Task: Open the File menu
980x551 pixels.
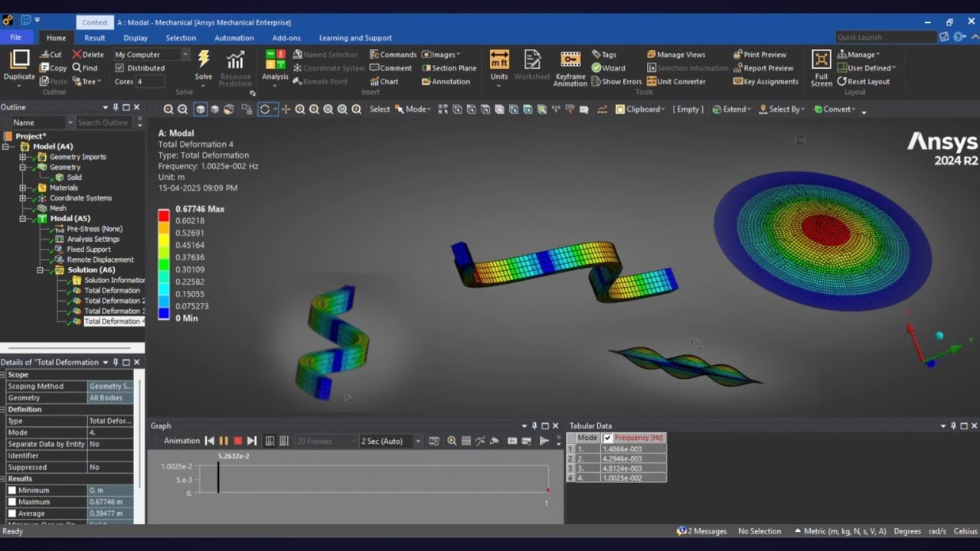Action: pos(15,37)
